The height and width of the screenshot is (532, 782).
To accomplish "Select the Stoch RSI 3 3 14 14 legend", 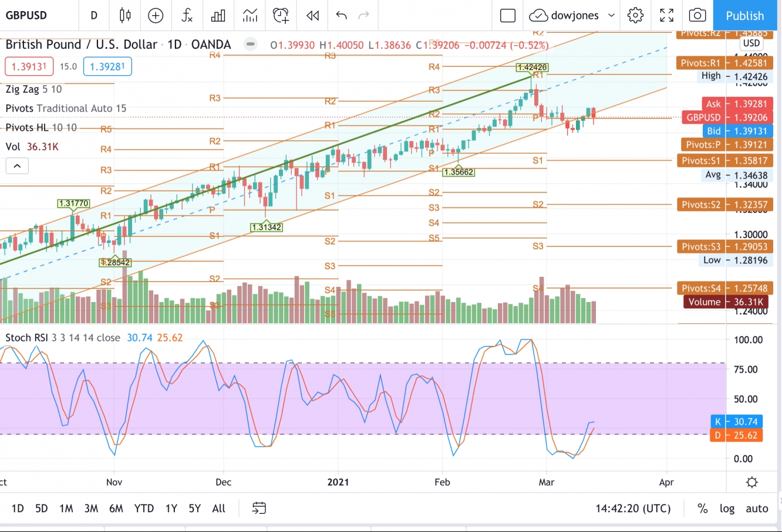I will [63, 338].
